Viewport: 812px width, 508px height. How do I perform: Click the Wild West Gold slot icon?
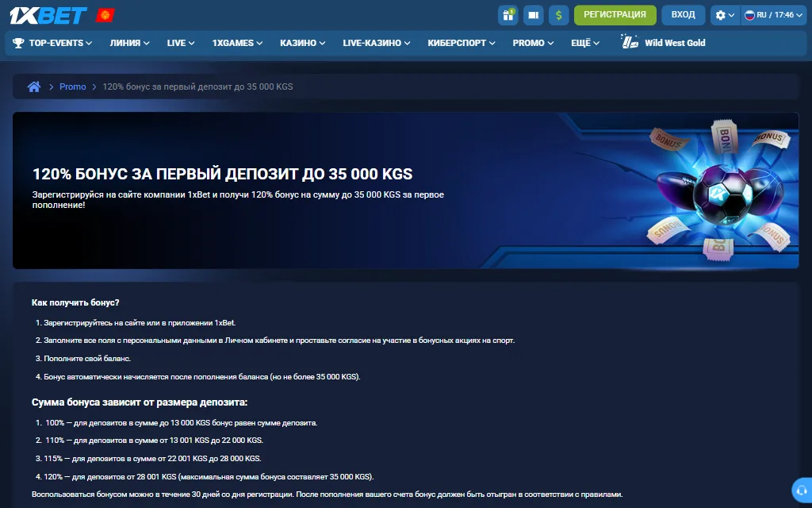629,42
